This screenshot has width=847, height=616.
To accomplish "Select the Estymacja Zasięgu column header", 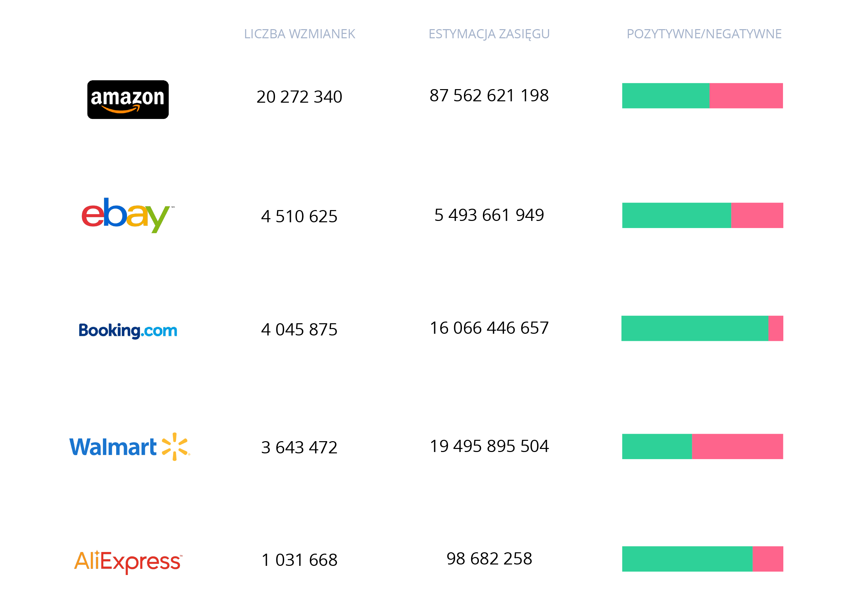I will tap(489, 34).
